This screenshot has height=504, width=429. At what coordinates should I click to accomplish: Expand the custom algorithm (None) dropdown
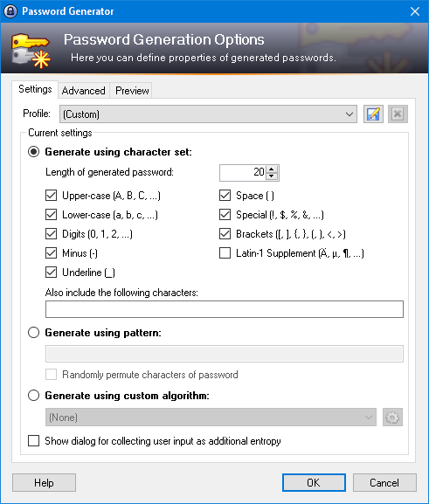point(211,418)
